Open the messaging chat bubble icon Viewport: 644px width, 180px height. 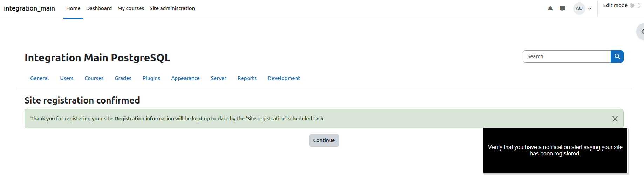(562, 8)
